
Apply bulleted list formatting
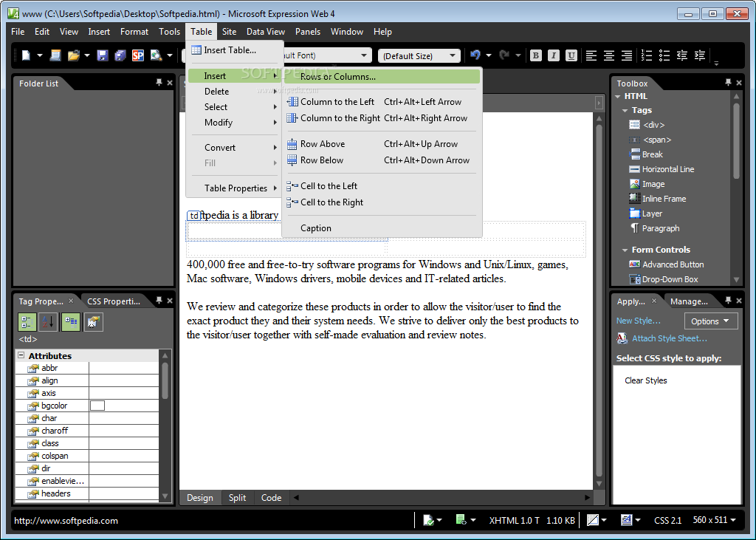tap(664, 55)
